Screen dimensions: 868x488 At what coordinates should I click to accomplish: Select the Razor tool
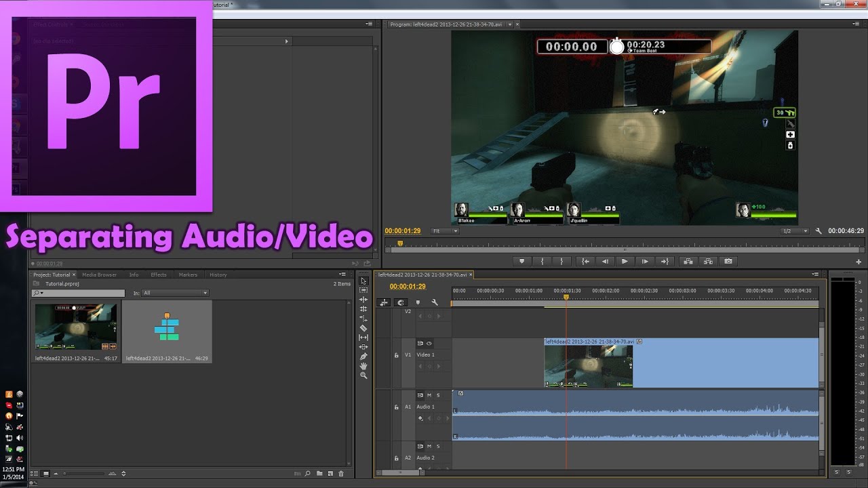pyautogui.click(x=363, y=328)
